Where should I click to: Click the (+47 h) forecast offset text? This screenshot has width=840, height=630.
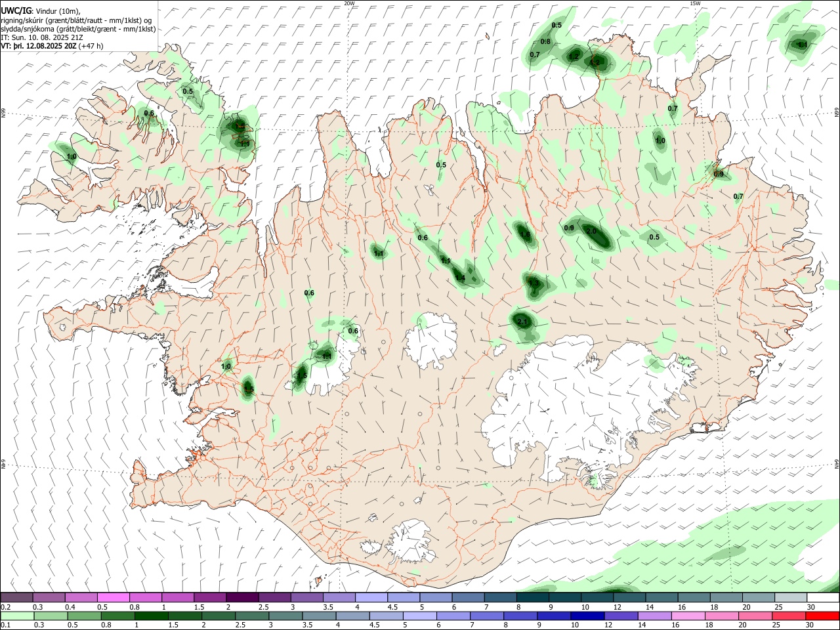(x=91, y=46)
